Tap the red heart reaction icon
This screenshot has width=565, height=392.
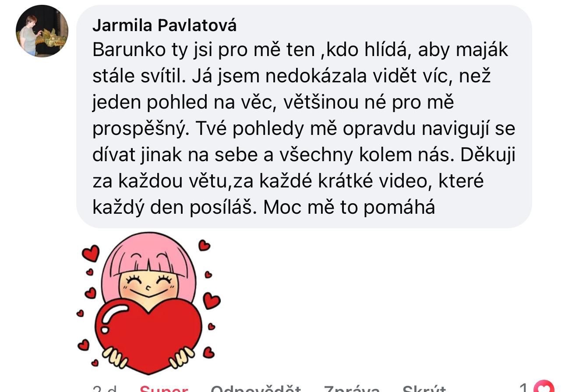point(543,388)
